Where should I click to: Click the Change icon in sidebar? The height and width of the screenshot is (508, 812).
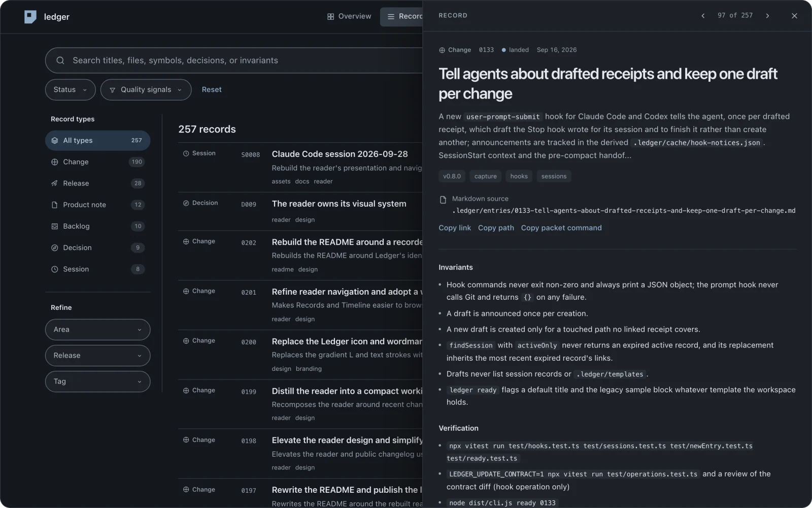(x=55, y=162)
